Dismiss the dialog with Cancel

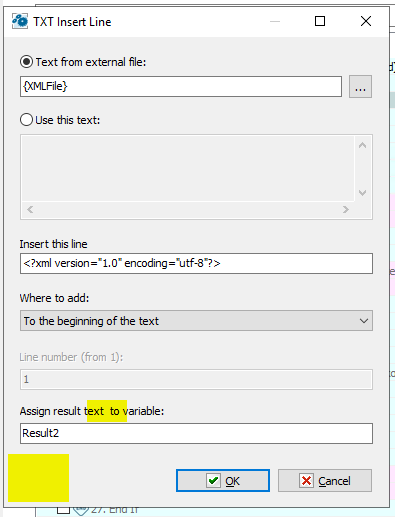[x=325, y=481]
